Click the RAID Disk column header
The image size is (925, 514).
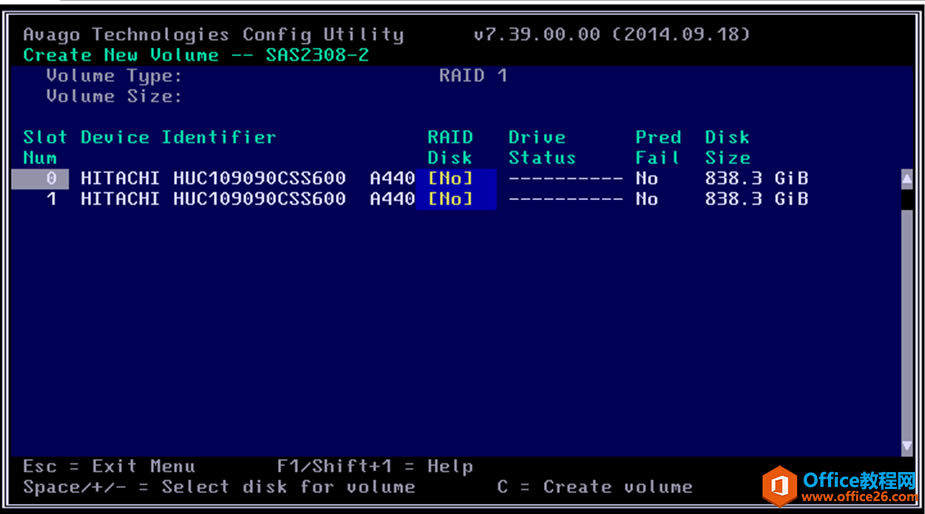point(450,148)
